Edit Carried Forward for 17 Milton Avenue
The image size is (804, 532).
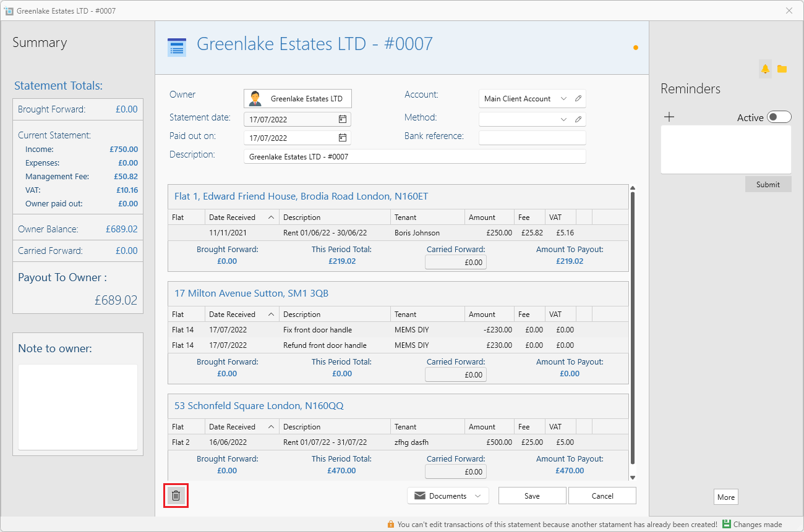click(456, 374)
